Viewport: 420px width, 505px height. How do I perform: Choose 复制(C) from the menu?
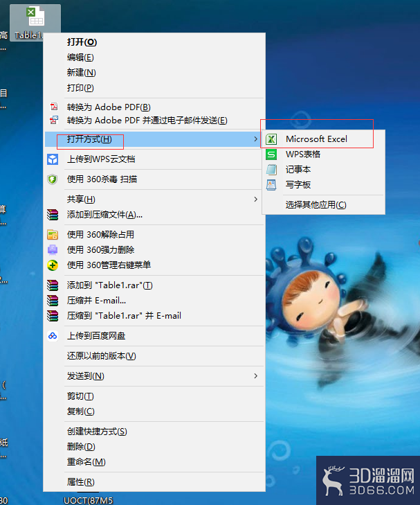click(x=154, y=411)
